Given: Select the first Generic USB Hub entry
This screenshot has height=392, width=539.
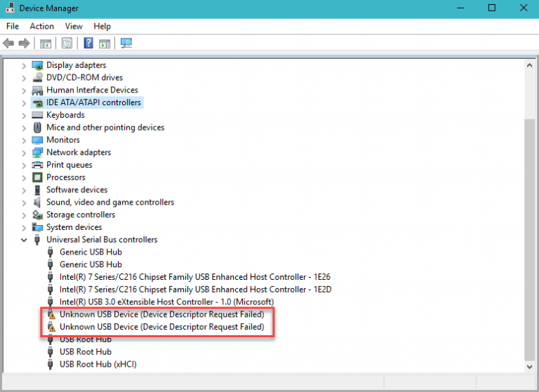Looking at the screenshot, I should [91, 252].
